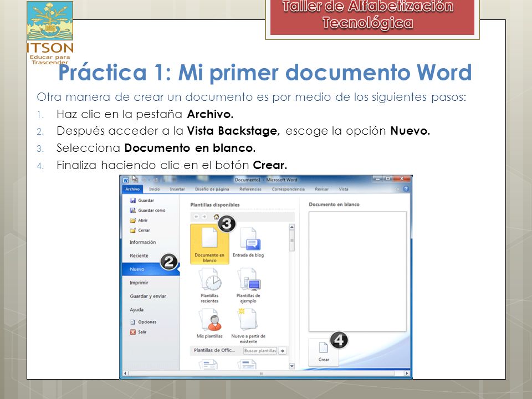Select Información in the backstage menu

[142, 242]
